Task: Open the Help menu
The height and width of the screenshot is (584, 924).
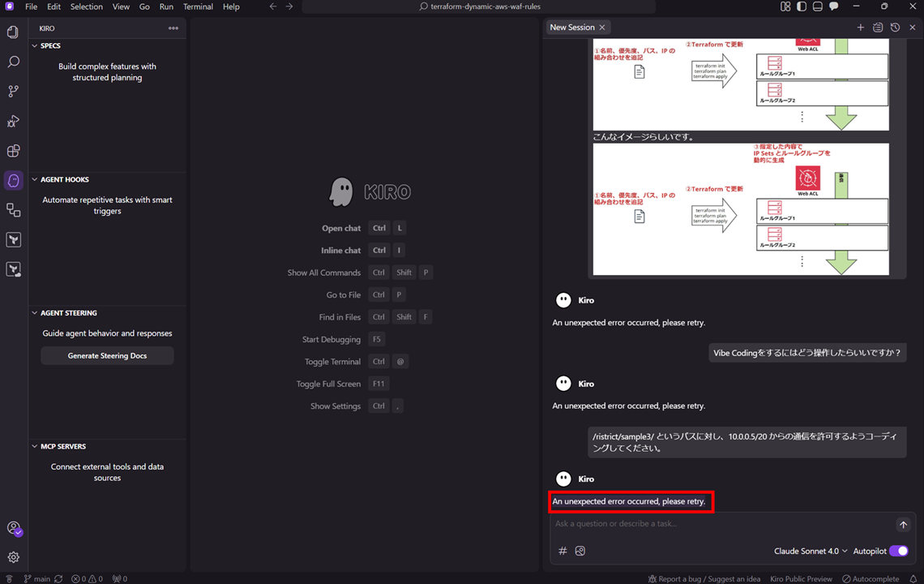Action: [231, 6]
